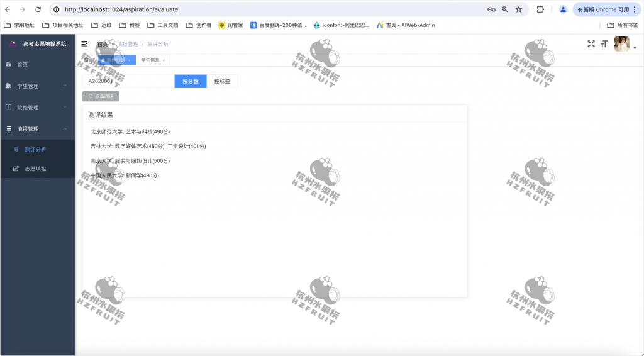Viewport: 644px width, 356px height.
Task: Click the browser forward arrow
Action: coord(23,9)
